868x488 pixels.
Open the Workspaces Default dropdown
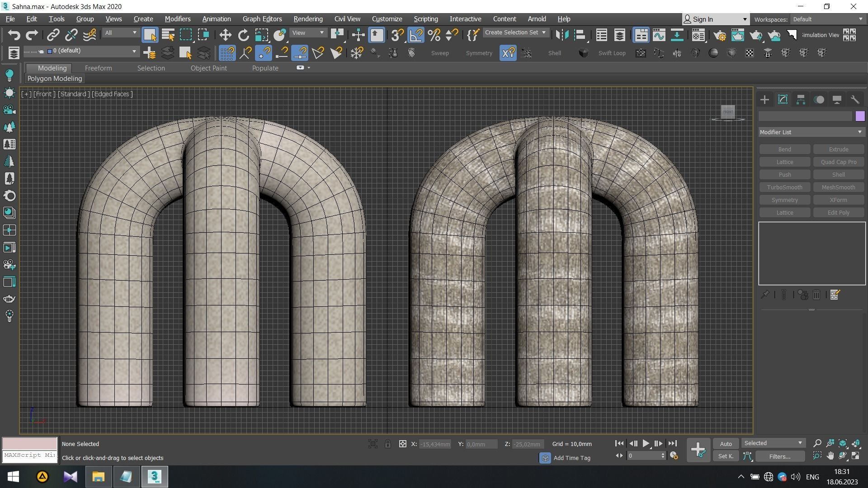(x=827, y=19)
